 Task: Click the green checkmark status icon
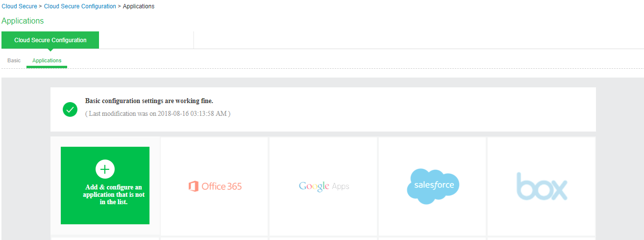(x=70, y=109)
